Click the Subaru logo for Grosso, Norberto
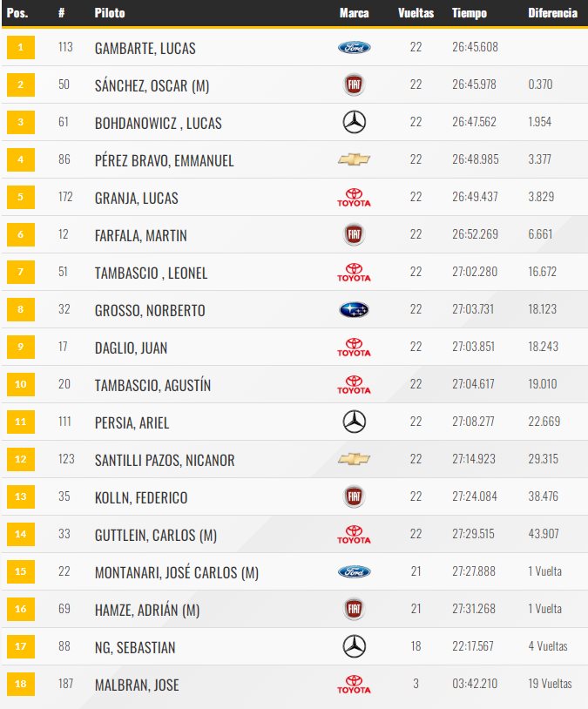 (x=355, y=310)
